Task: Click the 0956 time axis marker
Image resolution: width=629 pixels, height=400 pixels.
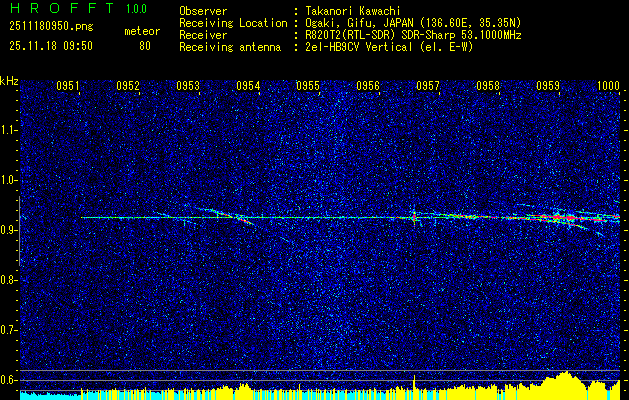Action: click(x=368, y=86)
